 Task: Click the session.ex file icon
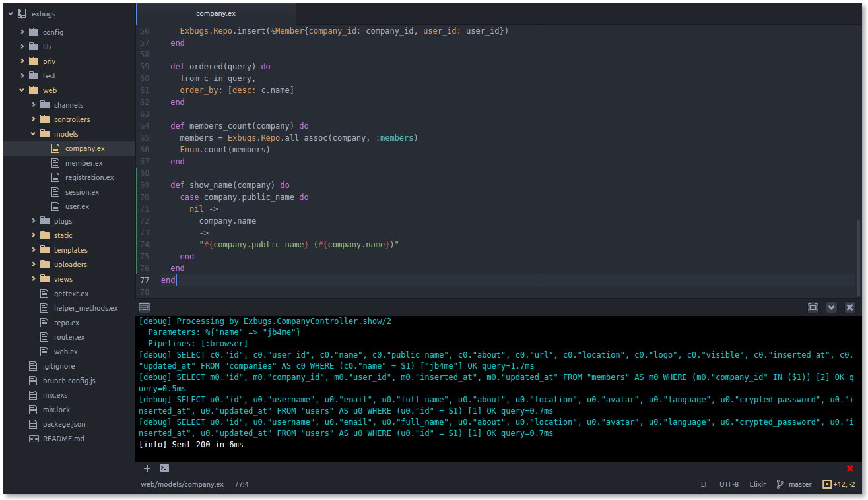[55, 192]
